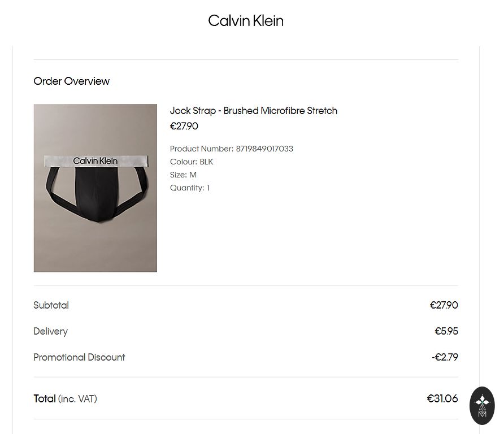Screen dimensions: 504x434
Task: Click the discount amount -€2.79
Action: coord(445,358)
